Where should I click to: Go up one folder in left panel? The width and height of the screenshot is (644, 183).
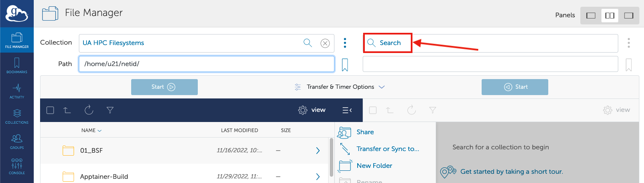pos(67,110)
